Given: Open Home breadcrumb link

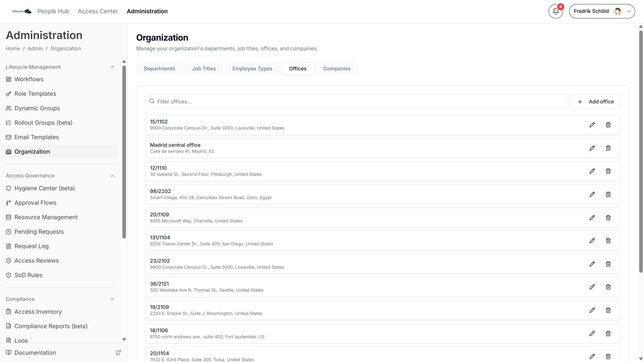Looking at the screenshot, I should click(x=13, y=48).
